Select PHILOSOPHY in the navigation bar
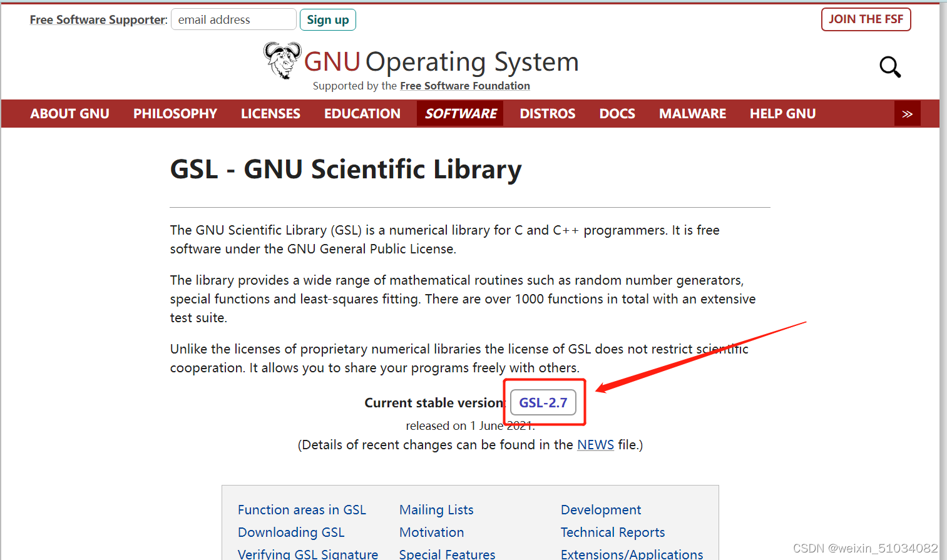947x560 pixels. coord(175,113)
